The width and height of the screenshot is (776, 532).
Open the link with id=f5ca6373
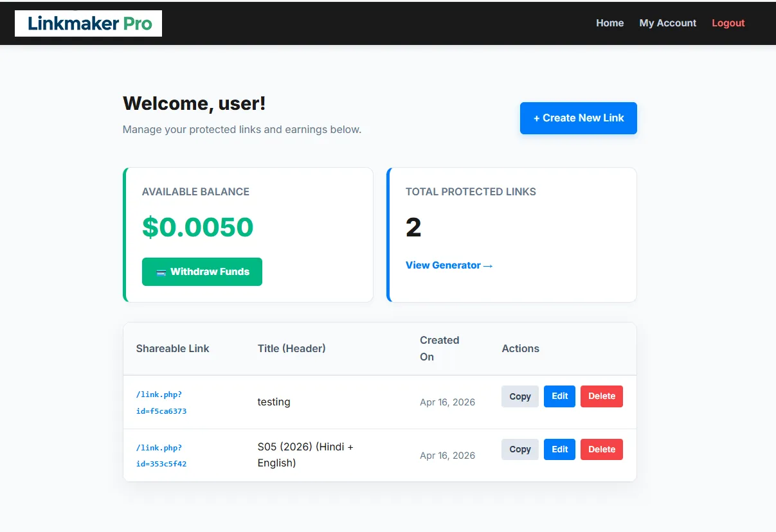point(161,403)
